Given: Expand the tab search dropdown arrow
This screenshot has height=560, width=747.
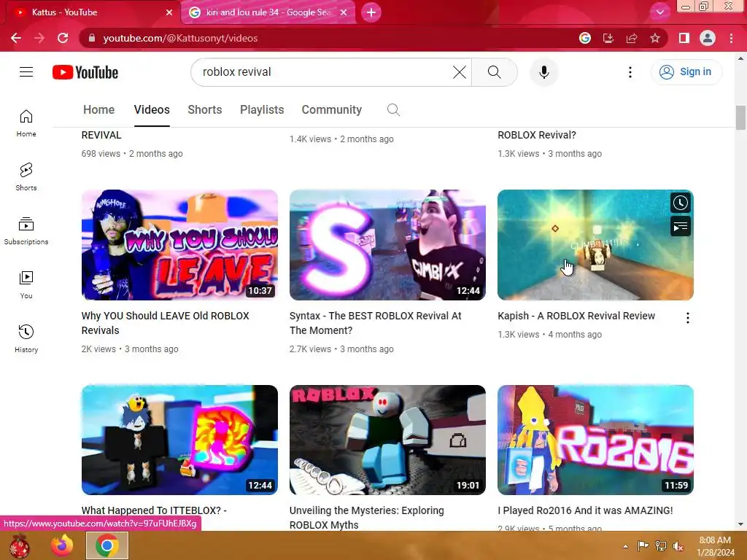Looking at the screenshot, I should pos(660,12).
